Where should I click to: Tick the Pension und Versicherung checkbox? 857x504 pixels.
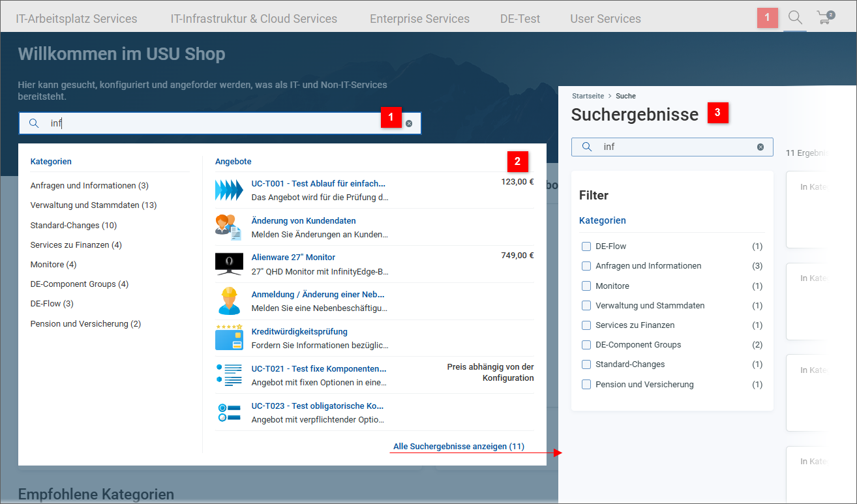coord(586,385)
